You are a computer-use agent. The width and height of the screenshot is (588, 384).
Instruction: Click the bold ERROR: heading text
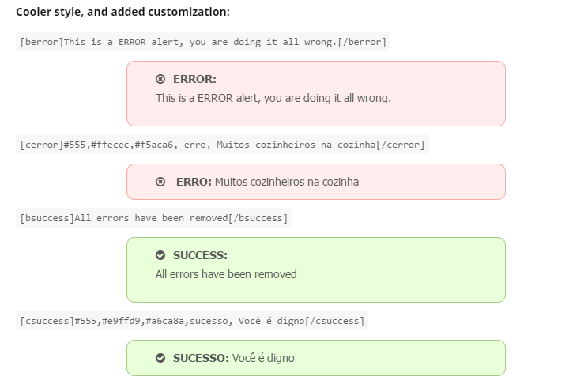coord(194,79)
